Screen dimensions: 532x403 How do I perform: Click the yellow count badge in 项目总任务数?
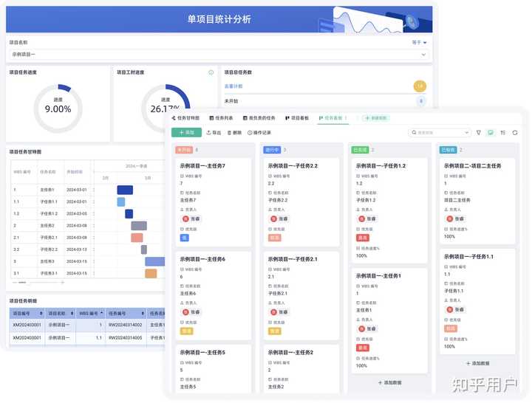[420, 86]
